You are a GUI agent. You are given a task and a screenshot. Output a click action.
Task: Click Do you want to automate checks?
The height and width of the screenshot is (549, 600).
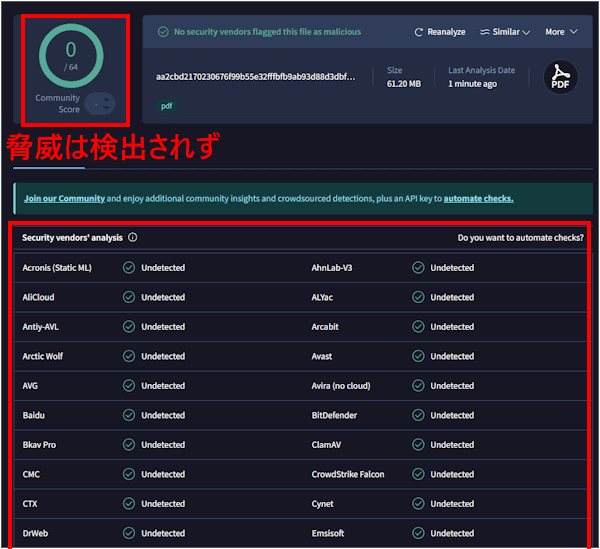[520, 238]
